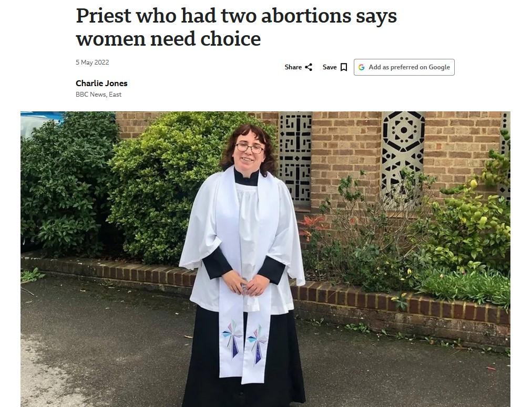Select the Save text label
The height and width of the screenshot is (407, 532).
330,67
